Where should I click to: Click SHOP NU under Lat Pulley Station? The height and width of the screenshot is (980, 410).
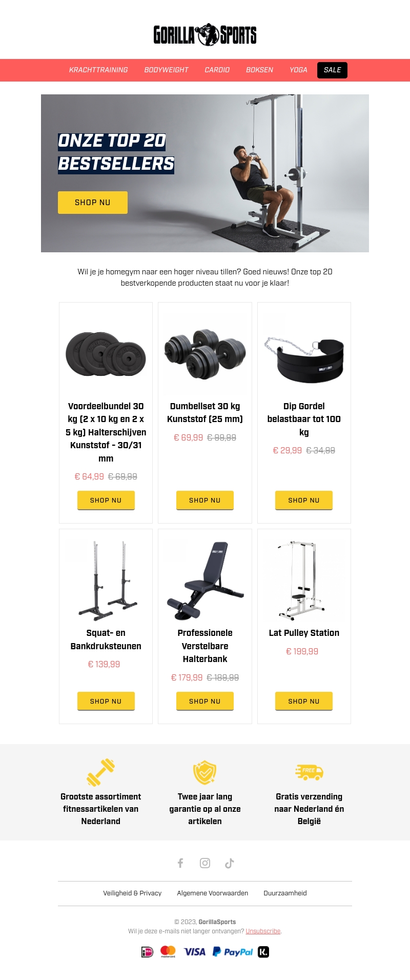tap(304, 701)
